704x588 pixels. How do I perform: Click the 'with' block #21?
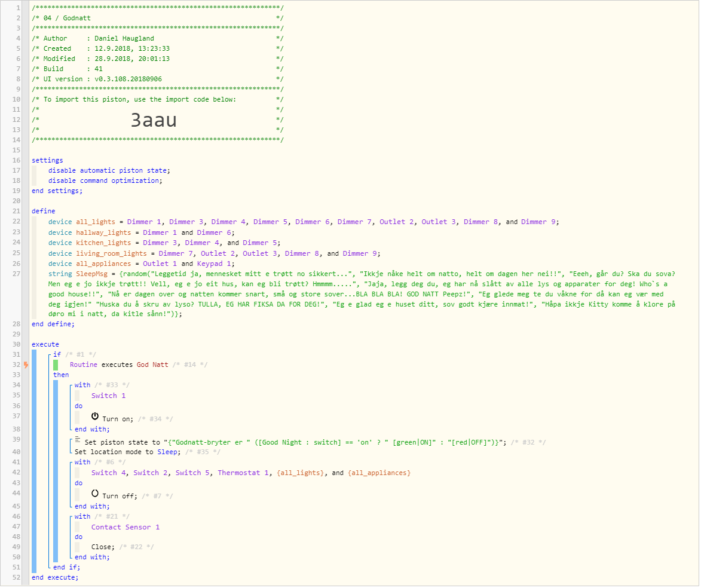pos(82,517)
